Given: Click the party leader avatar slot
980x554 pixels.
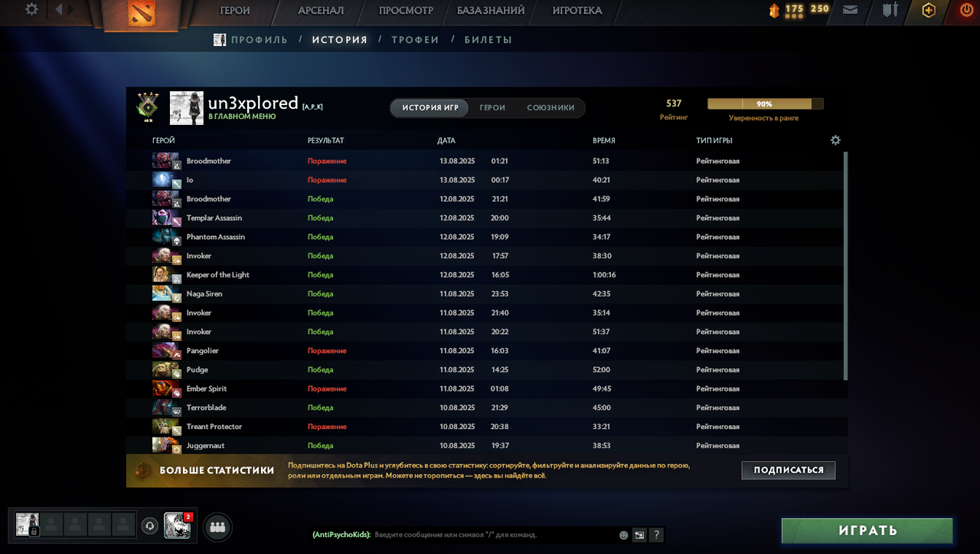Looking at the screenshot, I should coord(28,524).
